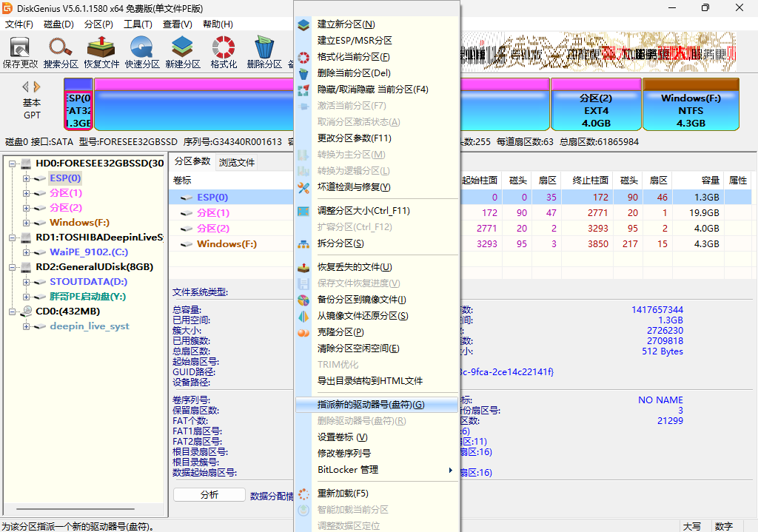Click the icon beside 格式化当前分区(F)
Screen dimensions: 758x532
(x=303, y=58)
